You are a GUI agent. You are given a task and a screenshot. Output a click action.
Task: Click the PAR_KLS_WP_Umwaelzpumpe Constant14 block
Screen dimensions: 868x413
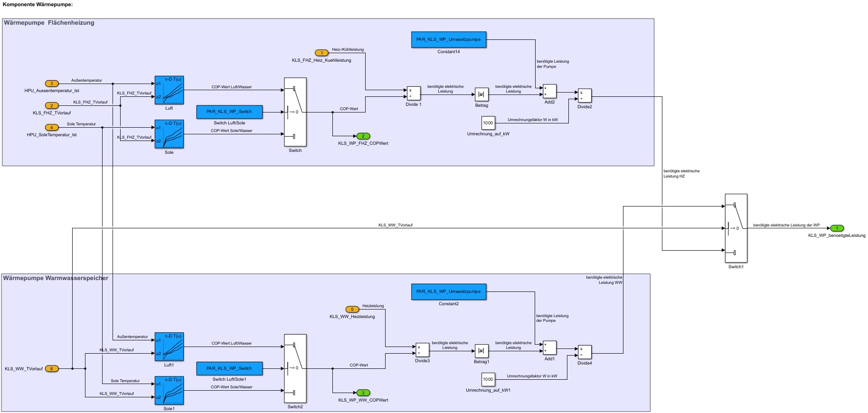tap(449, 39)
